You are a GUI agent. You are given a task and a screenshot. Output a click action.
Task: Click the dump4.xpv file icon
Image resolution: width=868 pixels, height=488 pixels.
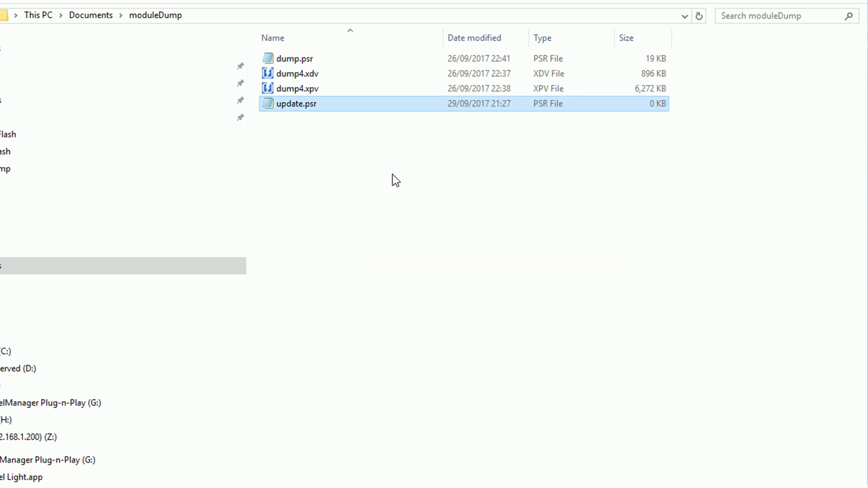coord(267,89)
